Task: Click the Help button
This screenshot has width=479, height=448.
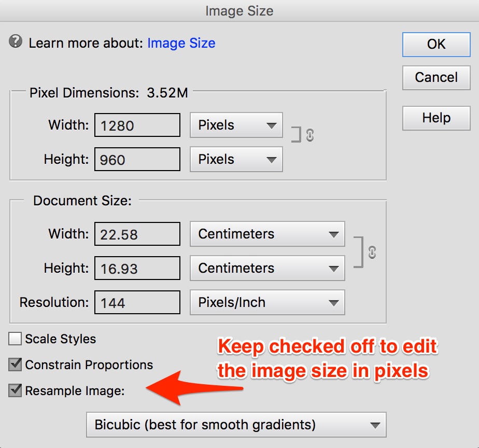Action: (x=436, y=118)
